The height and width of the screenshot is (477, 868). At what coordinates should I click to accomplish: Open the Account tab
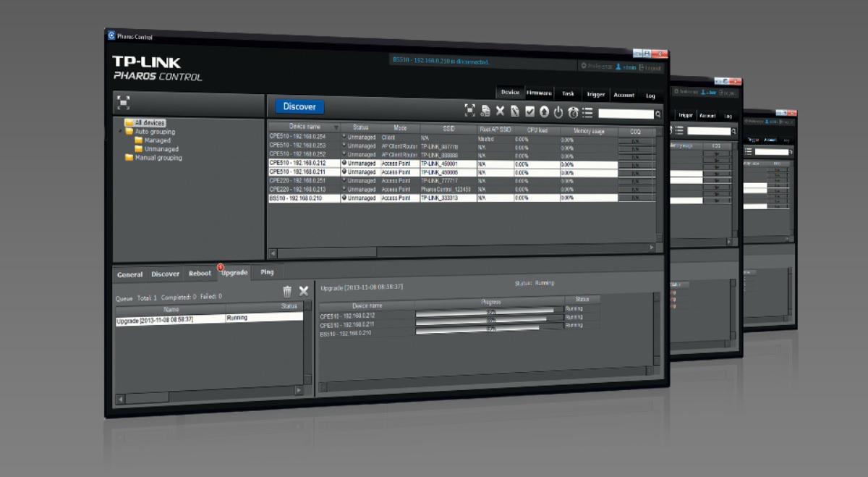(x=624, y=95)
